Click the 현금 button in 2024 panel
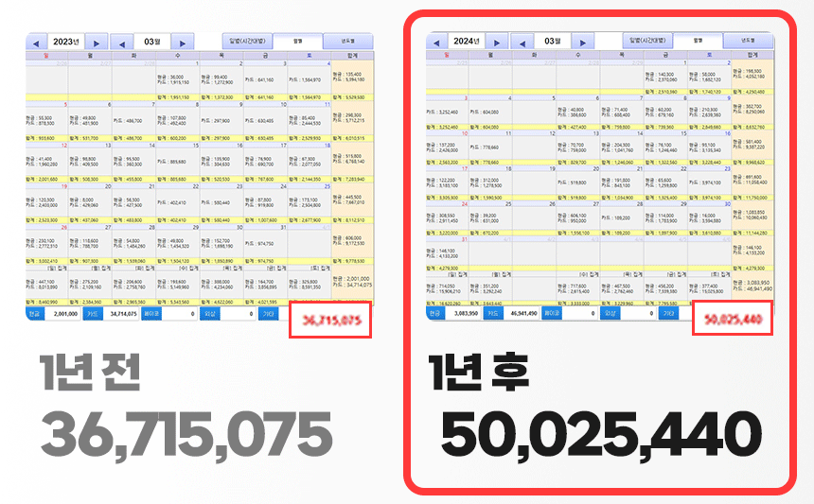 point(435,313)
